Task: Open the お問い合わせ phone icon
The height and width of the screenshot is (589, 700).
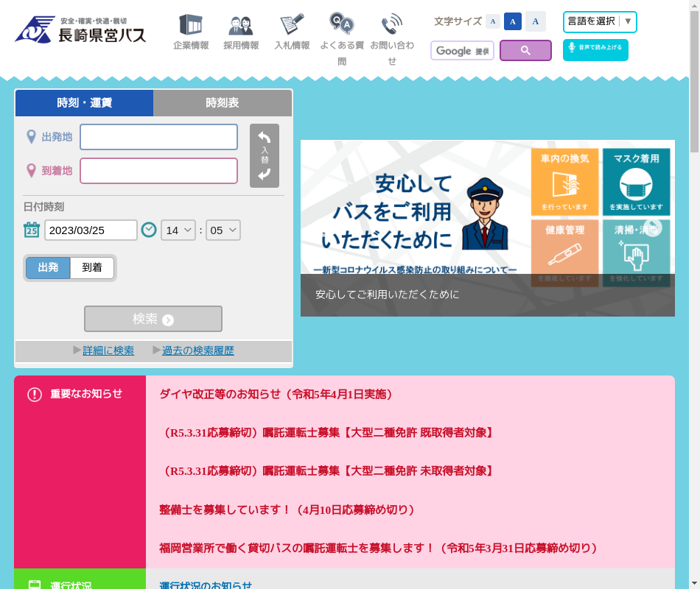Action: [392, 24]
